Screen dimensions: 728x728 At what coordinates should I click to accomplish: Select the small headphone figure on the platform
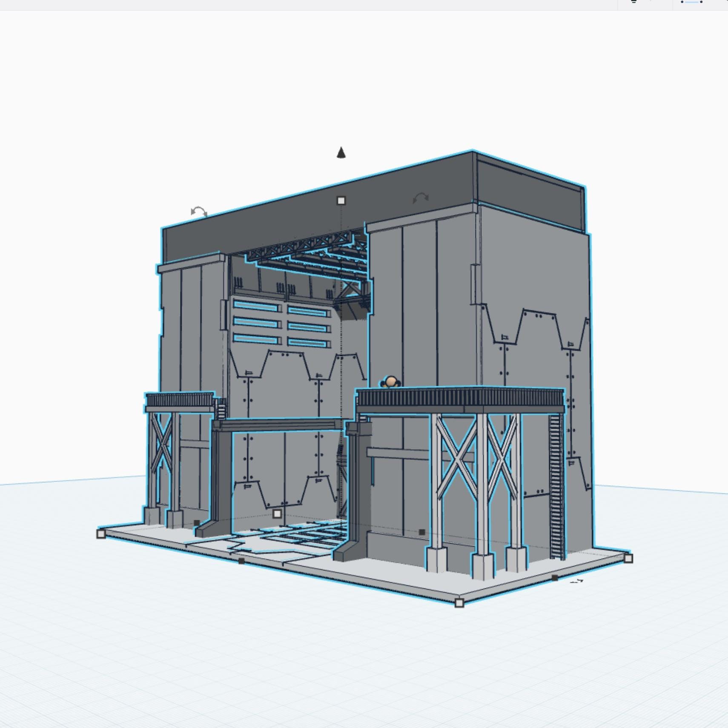390,381
